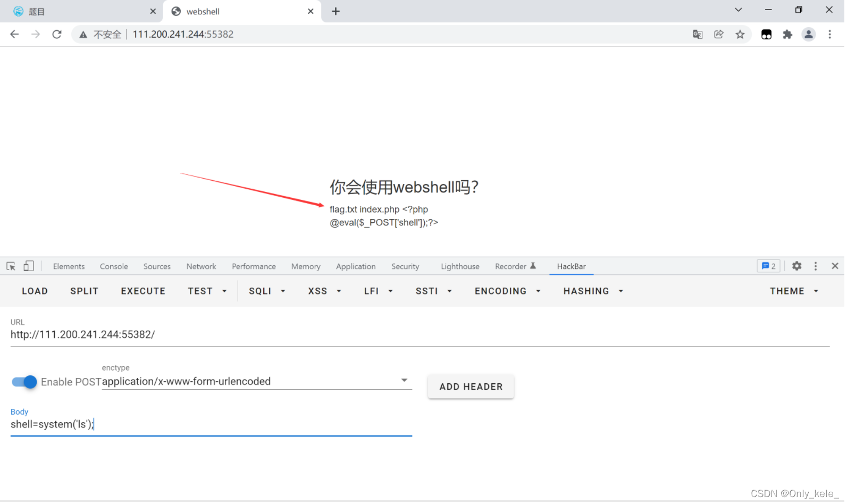
Task: Click the browser forward arrow
Action: click(x=36, y=35)
